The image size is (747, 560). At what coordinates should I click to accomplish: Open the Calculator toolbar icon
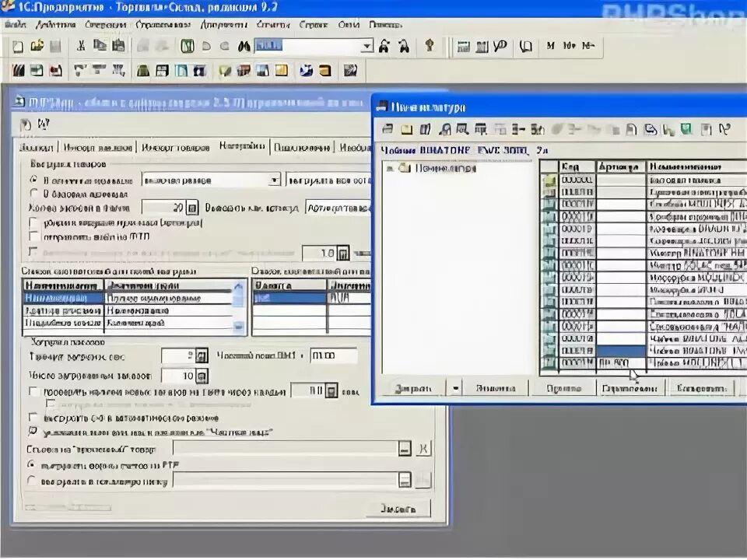pyautogui.click(x=463, y=46)
